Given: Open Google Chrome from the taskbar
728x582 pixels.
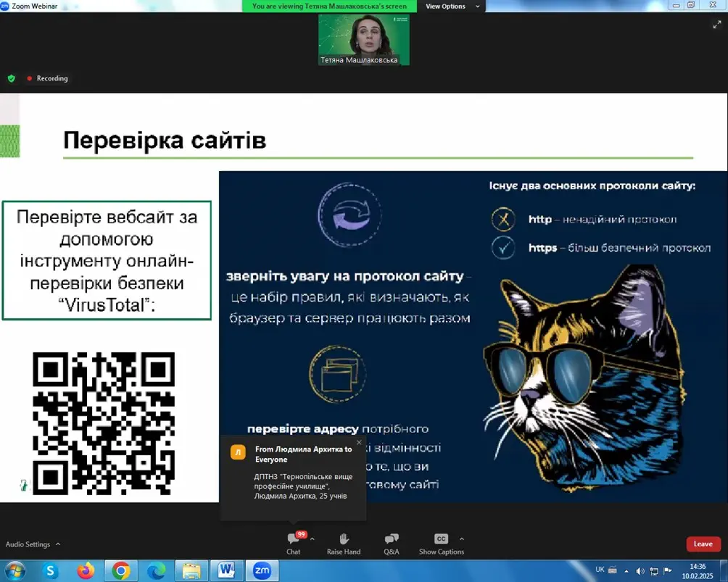Looking at the screenshot, I should pos(120,570).
